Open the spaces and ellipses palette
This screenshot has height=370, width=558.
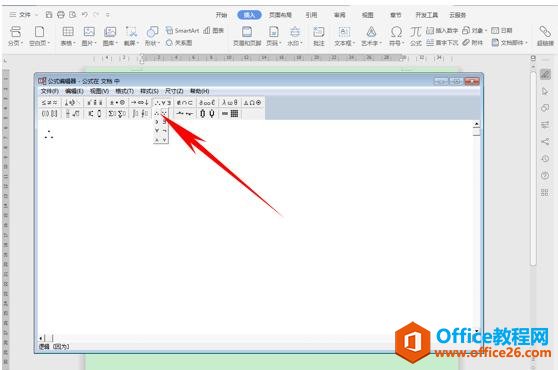(x=72, y=102)
